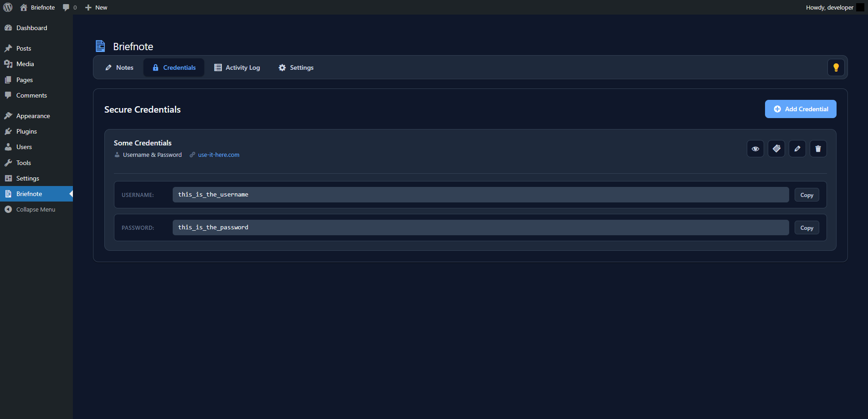The image size is (868, 419).
Task: Delete 'Some Credentials' with the trash icon
Action: coord(818,149)
